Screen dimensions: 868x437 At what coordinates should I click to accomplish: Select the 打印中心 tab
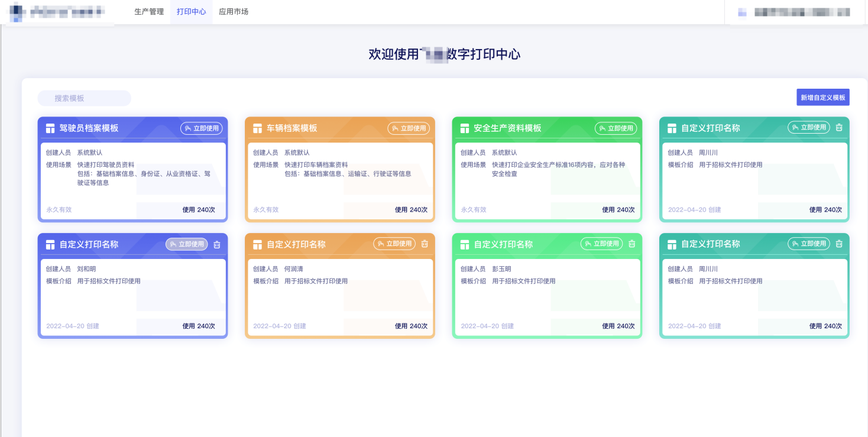coord(191,12)
